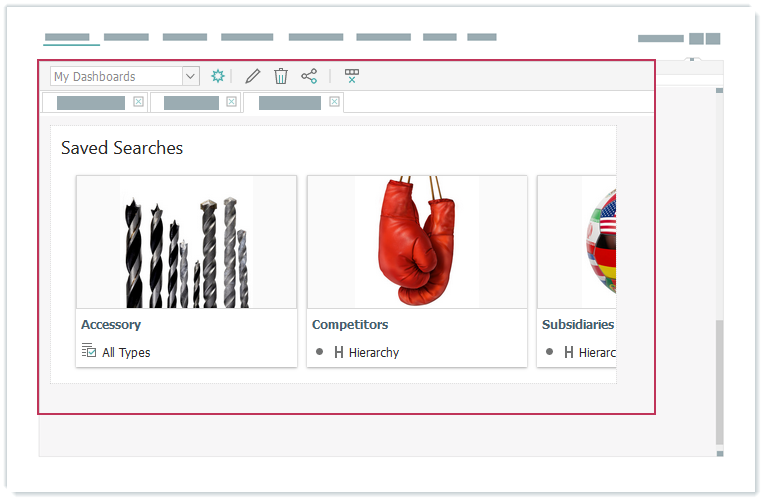765x502 pixels.
Task: Open the Subsidiaries saved search title
Action: (577, 325)
